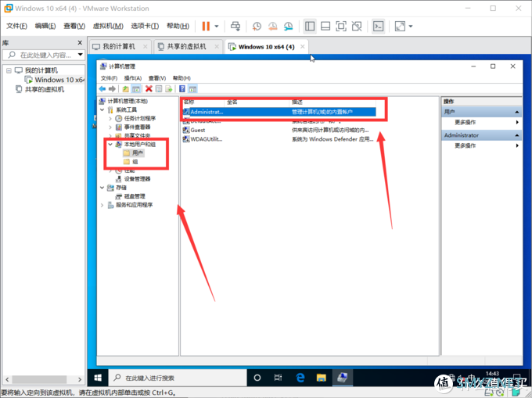The width and height of the screenshot is (532, 398).
Task: Select 计算机管理(本地) root node
Action: tap(124, 101)
